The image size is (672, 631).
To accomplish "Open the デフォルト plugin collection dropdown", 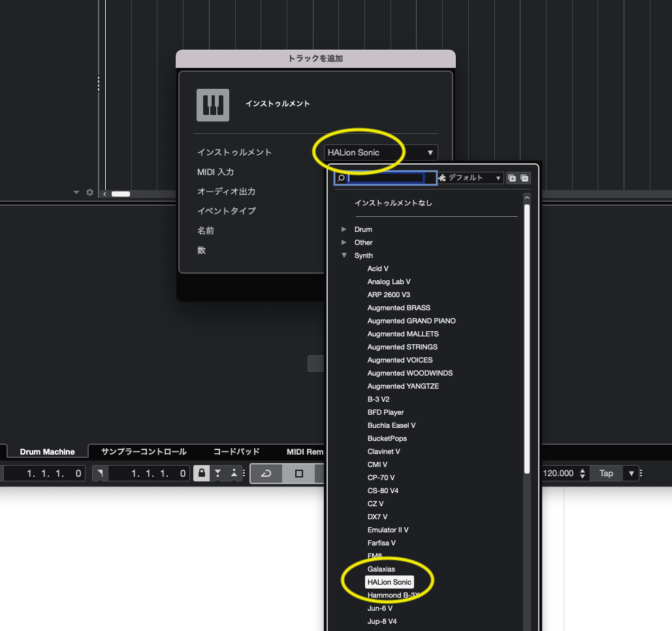I will (470, 178).
